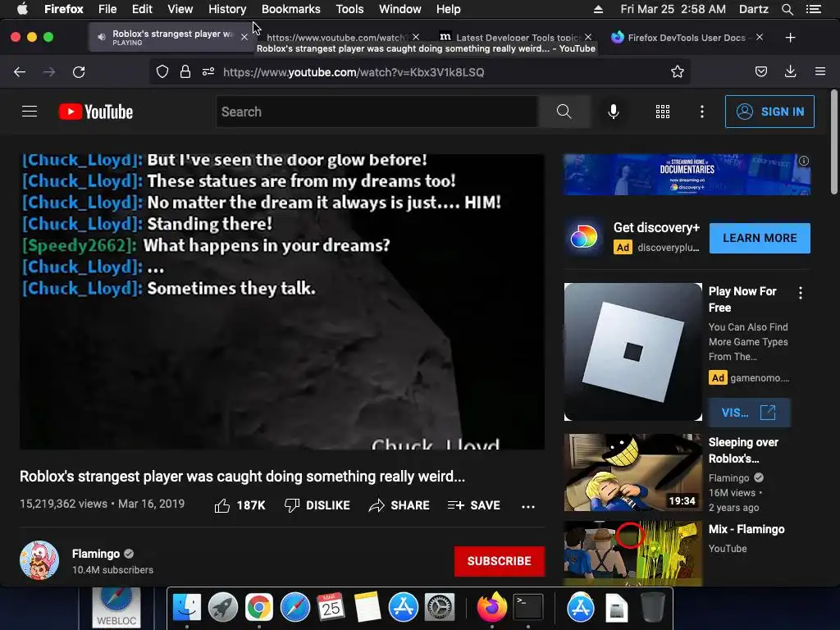Viewport: 840px width, 630px height.
Task: Click the discovery+ ad logo
Action: click(x=584, y=237)
